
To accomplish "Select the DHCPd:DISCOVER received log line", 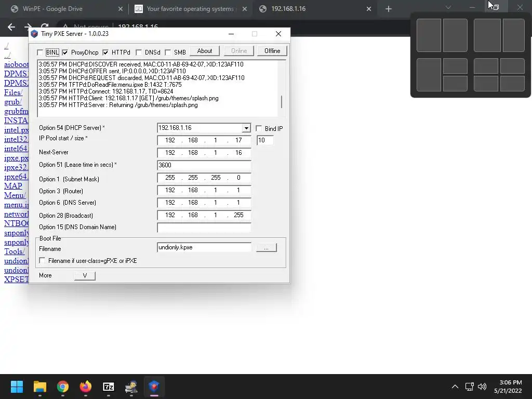I will 141,64.
